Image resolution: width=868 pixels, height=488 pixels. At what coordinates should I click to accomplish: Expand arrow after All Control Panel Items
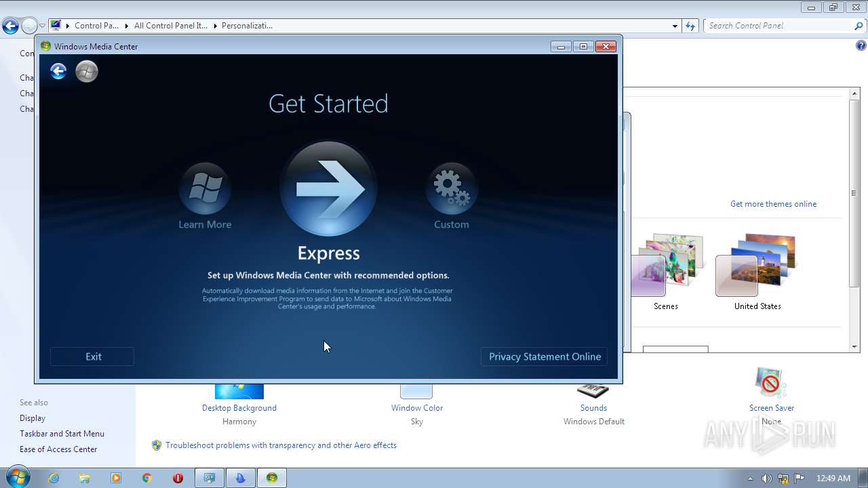point(215,26)
